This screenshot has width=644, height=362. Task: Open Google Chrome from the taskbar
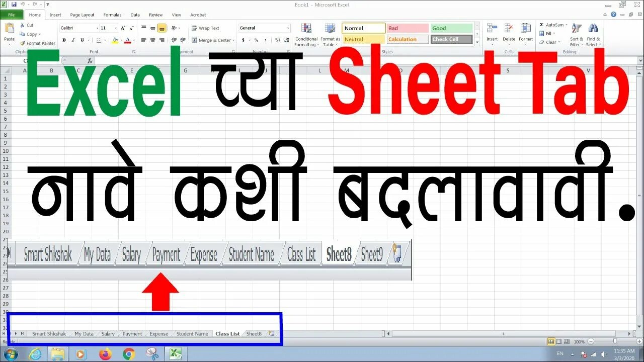click(129, 354)
